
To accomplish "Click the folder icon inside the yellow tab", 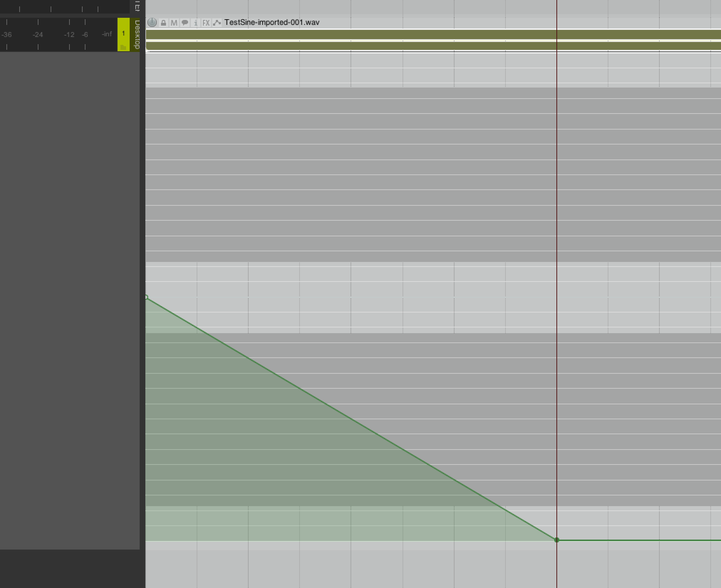I will pos(123,48).
